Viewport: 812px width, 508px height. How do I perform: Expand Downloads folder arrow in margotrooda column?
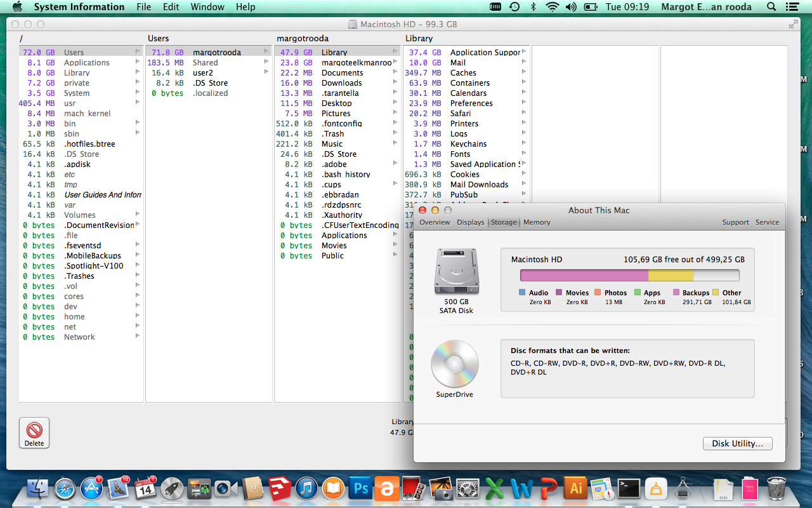coord(395,83)
